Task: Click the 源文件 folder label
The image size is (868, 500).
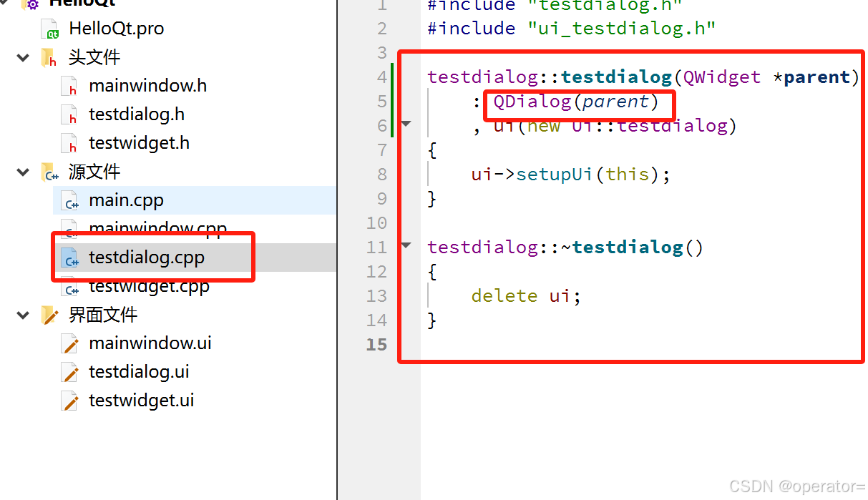Action: pos(94,172)
